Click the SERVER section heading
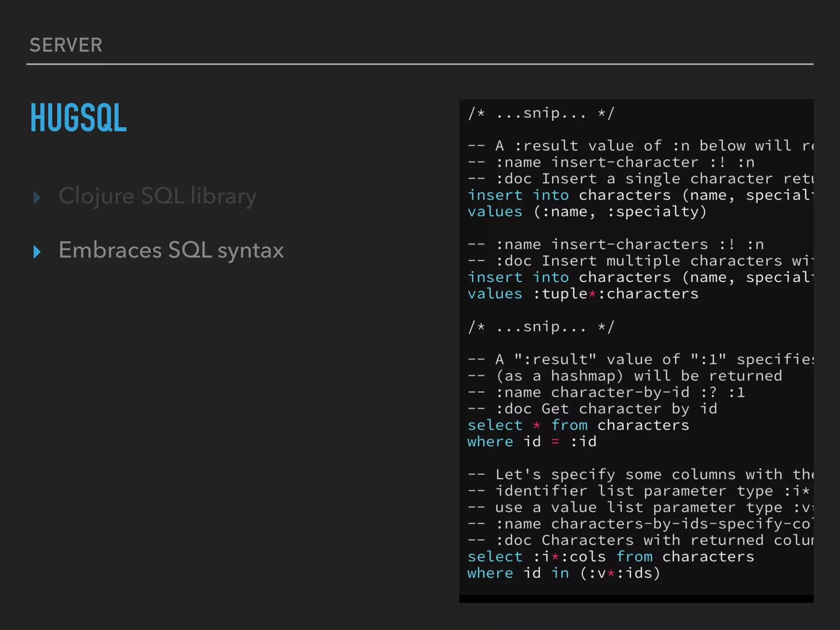840x630 pixels. 66,45
